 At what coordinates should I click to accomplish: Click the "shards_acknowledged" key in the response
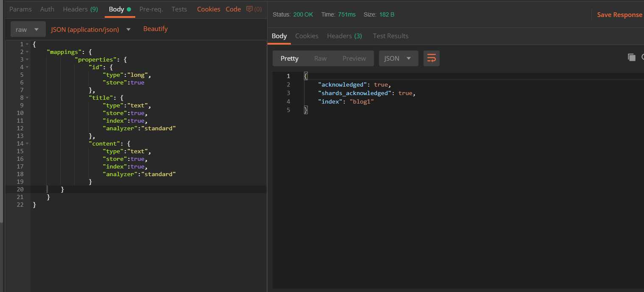pyautogui.click(x=355, y=93)
